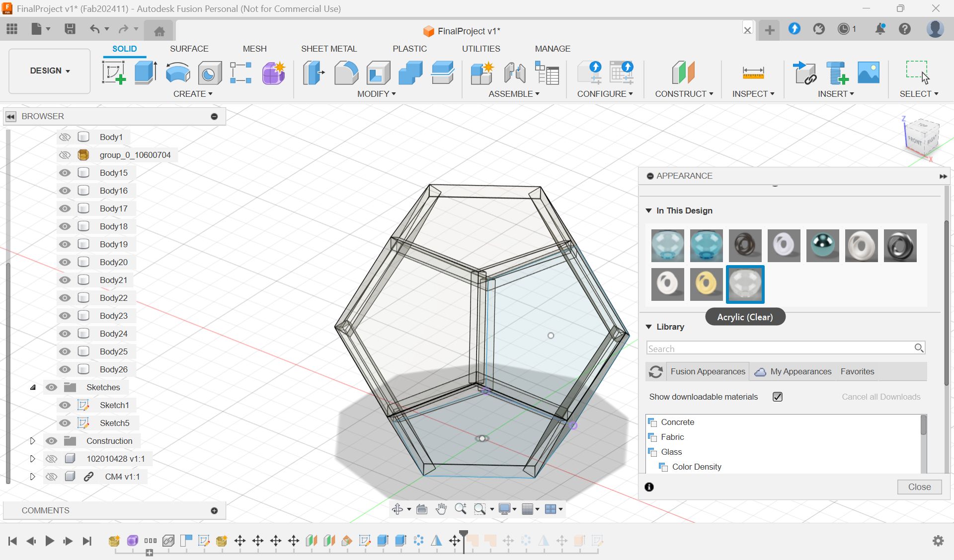Toggle visibility of the Sketches folder
954x560 pixels.
(x=51, y=387)
